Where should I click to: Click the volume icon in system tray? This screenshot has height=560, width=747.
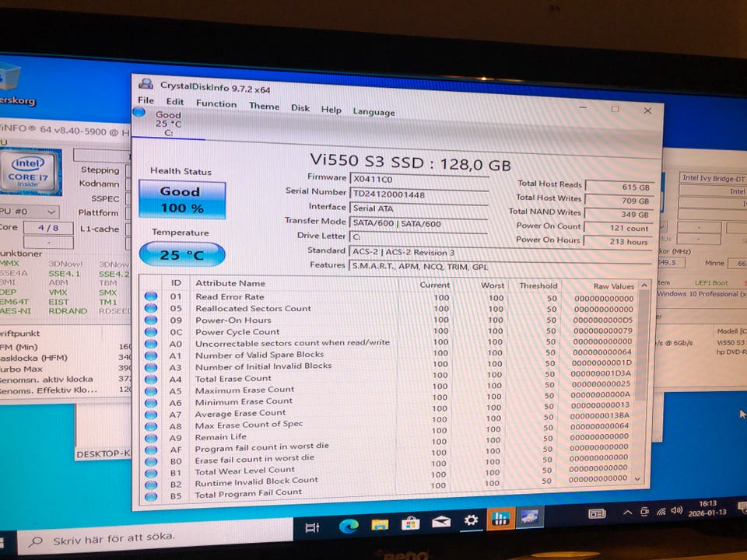tap(676, 510)
